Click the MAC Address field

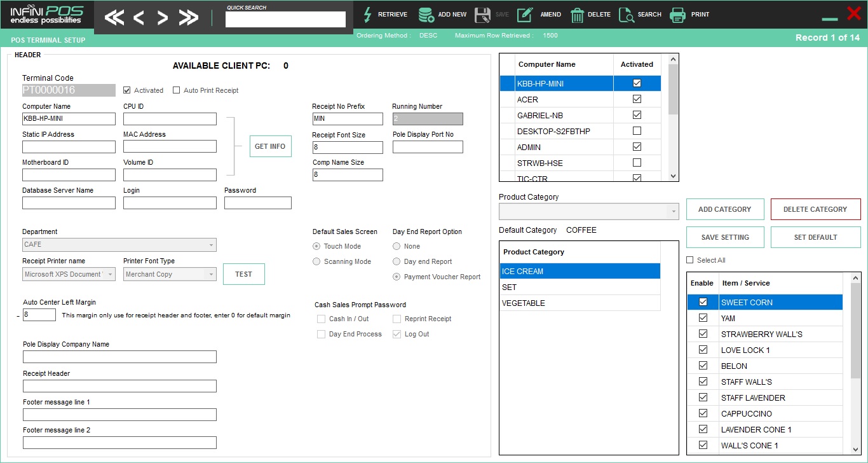pyautogui.click(x=170, y=147)
